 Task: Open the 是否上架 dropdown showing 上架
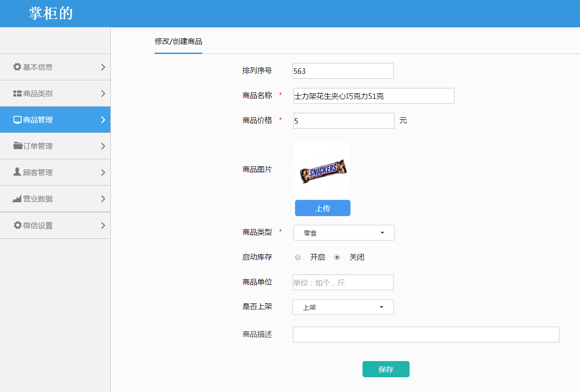(343, 307)
